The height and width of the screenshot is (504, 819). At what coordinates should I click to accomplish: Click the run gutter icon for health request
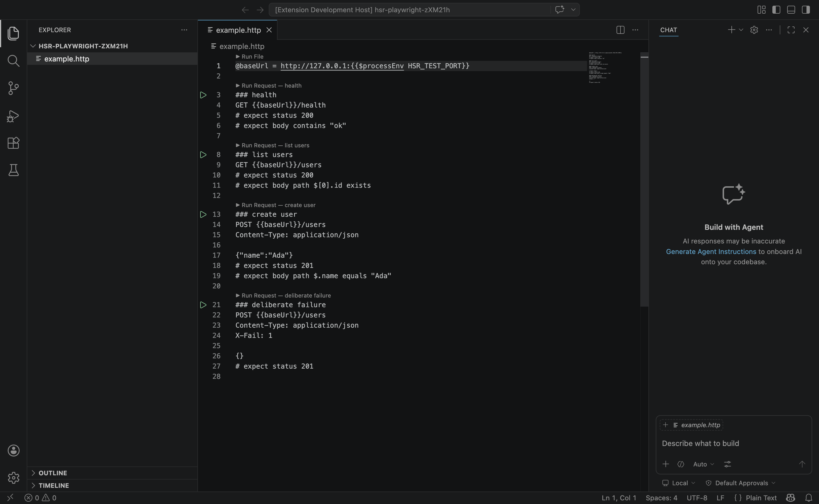pyautogui.click(x=203, y=95)
